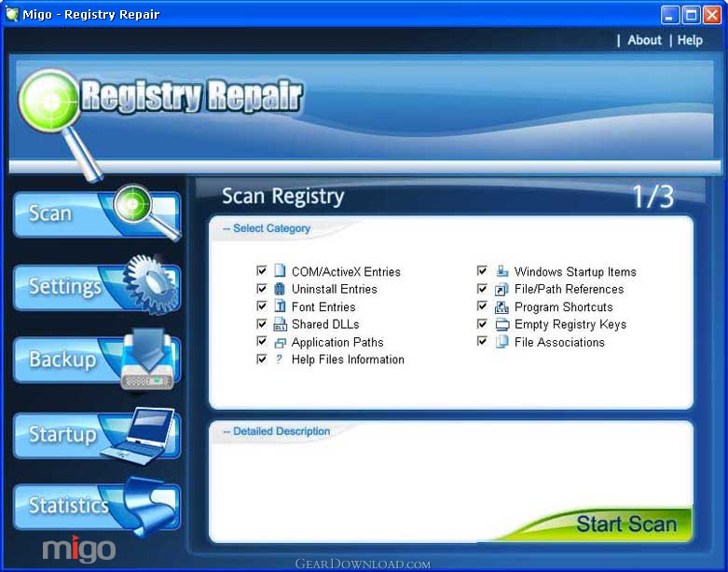Screen dimensions: 728x572
Task: Minimize the Migo Registry Repair window
Action: tap(669, 15)
